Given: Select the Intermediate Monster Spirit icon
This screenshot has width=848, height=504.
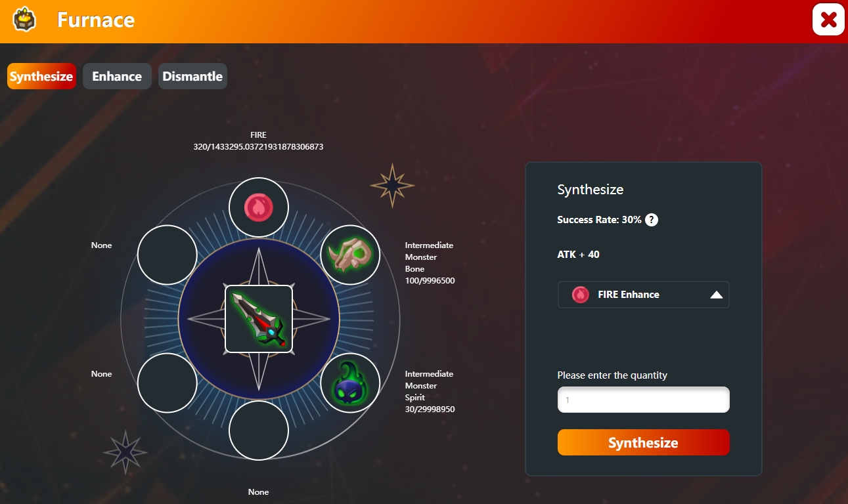Looking at the screenshot, I should [x=350, y=383].
